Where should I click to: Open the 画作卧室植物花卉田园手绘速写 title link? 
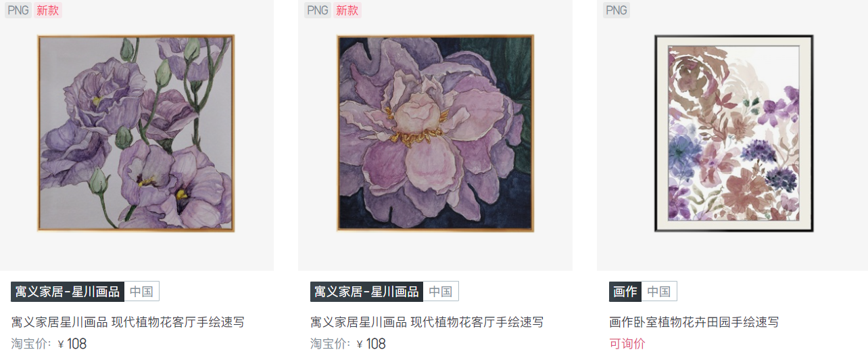click(x=694, y=322)
